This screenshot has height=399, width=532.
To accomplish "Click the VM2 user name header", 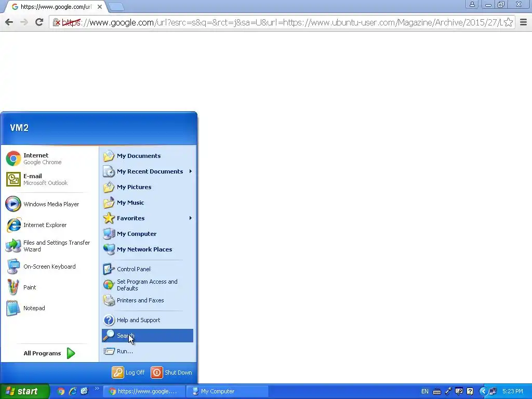I will click(x=19, y=128).
